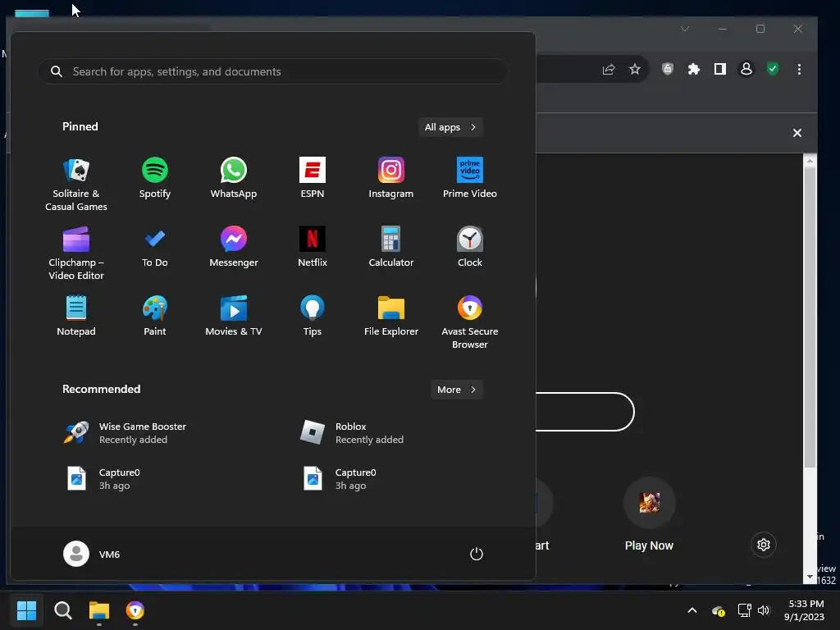This screenshot has width=840, height=630.
Task: Open Messenger pinned app
Action: coord(234,247)
